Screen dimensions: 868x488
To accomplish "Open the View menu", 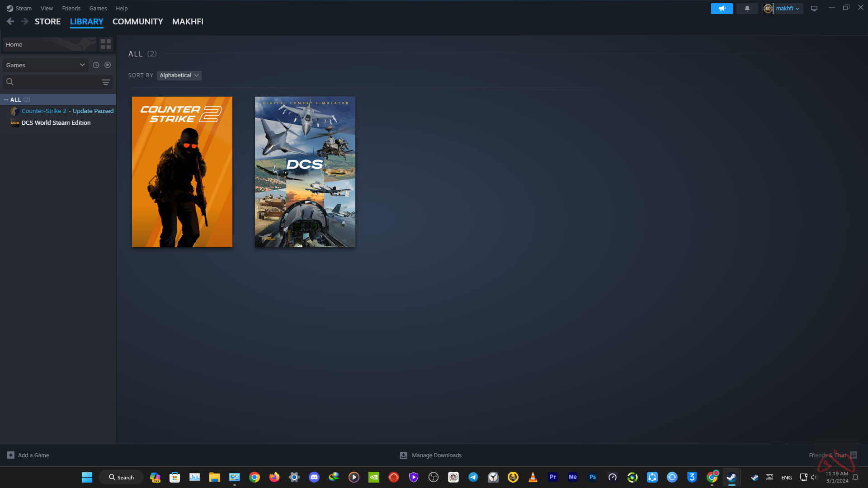I will pos(47,9).
